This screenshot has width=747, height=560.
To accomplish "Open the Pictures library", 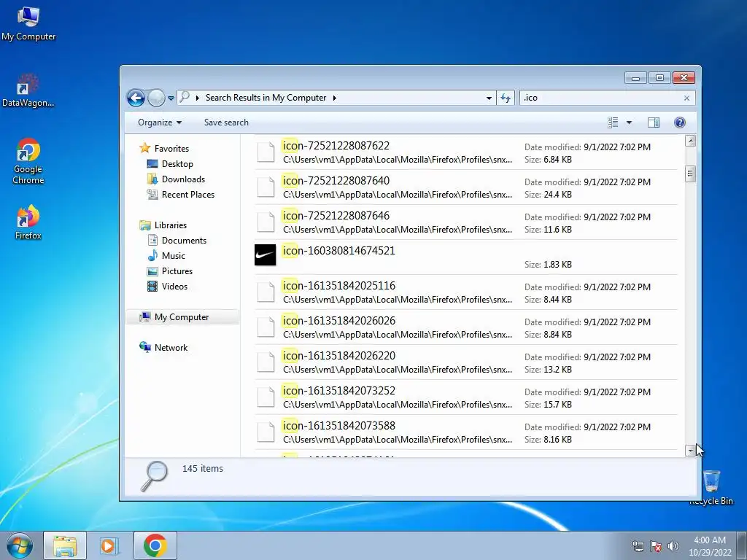I will [177, 271].
